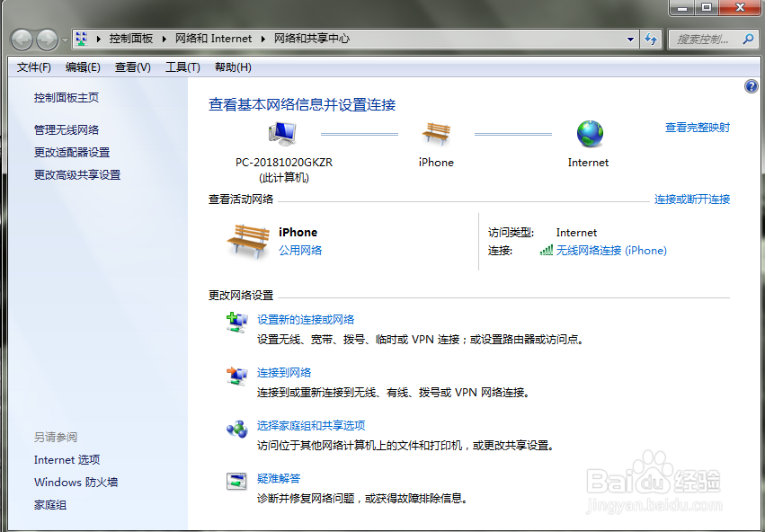765x532 pixels.
Task: Open the 选择家庭组和共享选项 link
Action: coord(311,425)
